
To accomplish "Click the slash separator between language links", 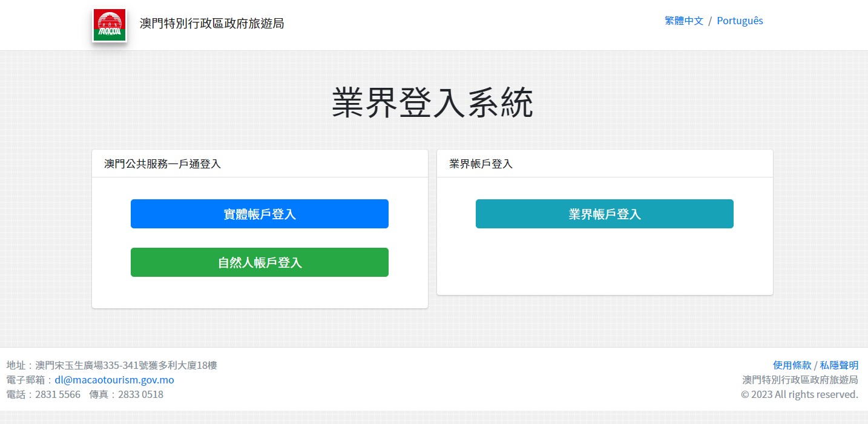I will (710, 21).
